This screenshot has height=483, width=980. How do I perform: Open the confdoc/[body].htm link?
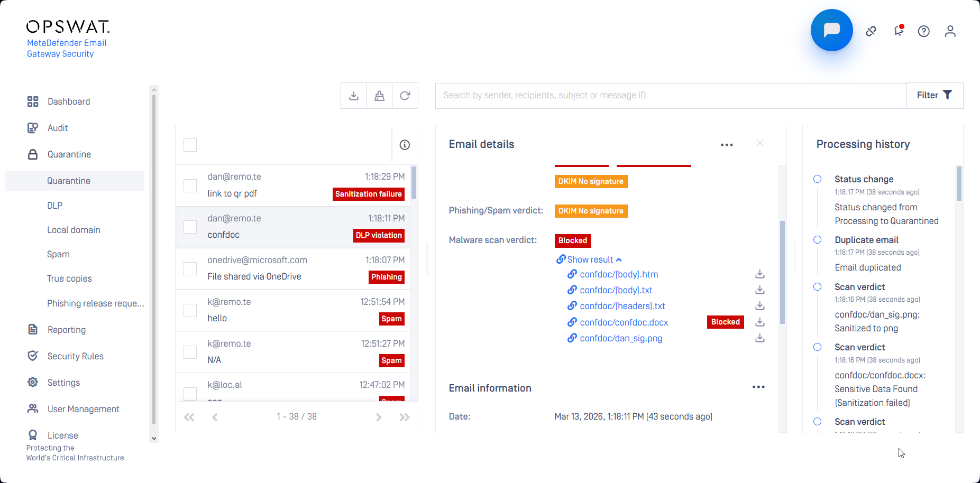point(618,274)
